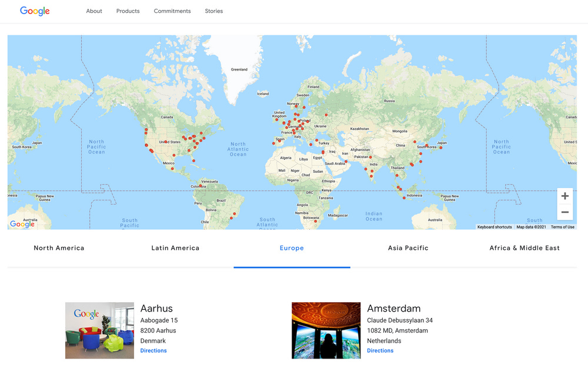Click the address line Claude Debussylaan 34
The width and height of the screenshot is (588, 365).
[x=400, y=320]
